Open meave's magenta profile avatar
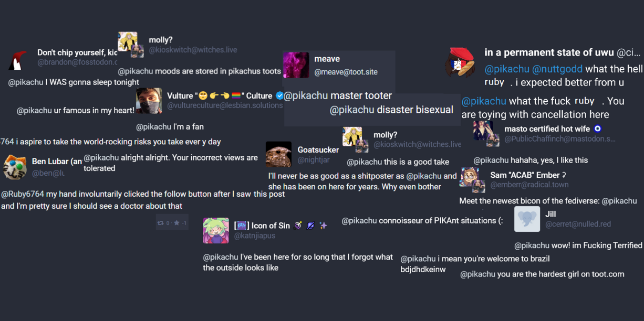644x321 pixels. pyautogui.click(x=296, y=65)
